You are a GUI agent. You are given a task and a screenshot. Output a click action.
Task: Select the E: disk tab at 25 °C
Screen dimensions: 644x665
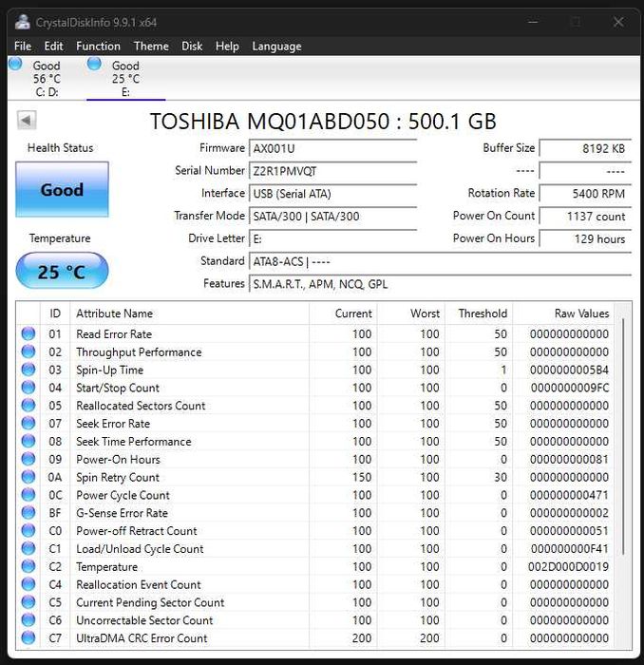click(126, 79)
